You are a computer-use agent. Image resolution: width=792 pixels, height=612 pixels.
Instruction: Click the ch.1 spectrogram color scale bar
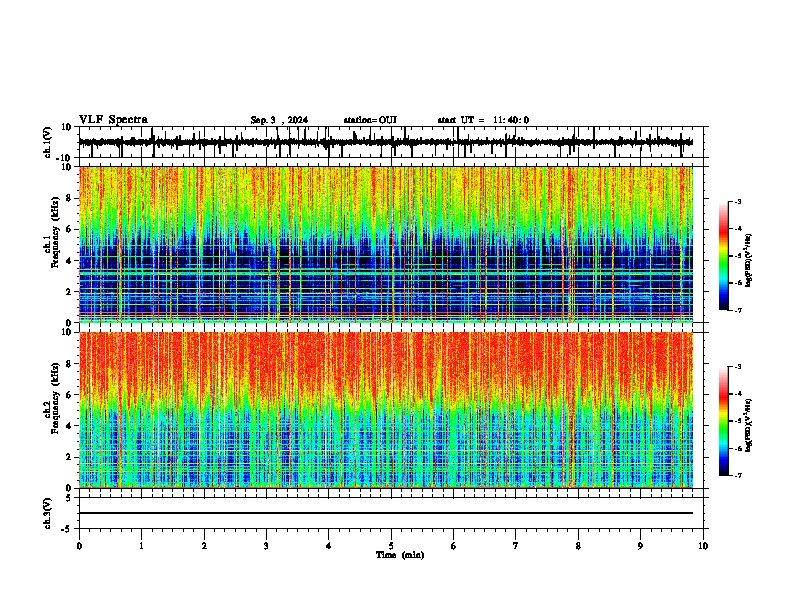724,256
